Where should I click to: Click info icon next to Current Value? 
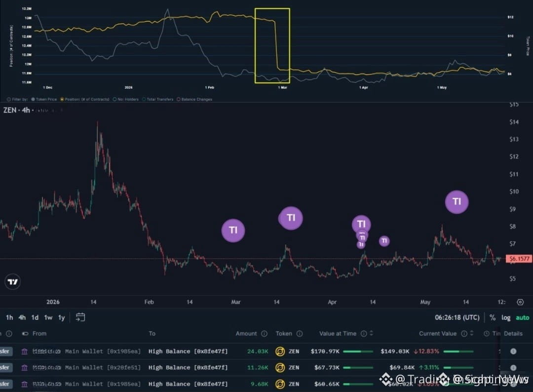(464, 334)
